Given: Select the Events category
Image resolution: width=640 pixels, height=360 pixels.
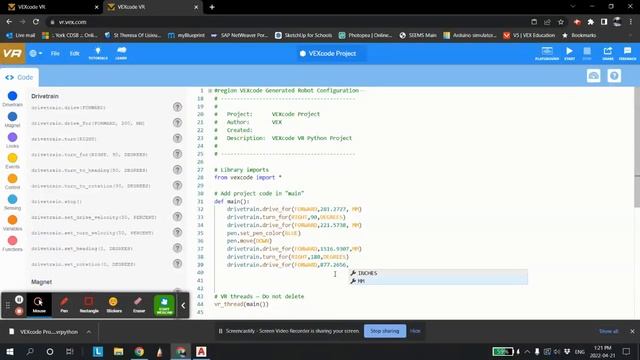Looking at the screenshot, I should pyautogui.click(x=12, y=161).
